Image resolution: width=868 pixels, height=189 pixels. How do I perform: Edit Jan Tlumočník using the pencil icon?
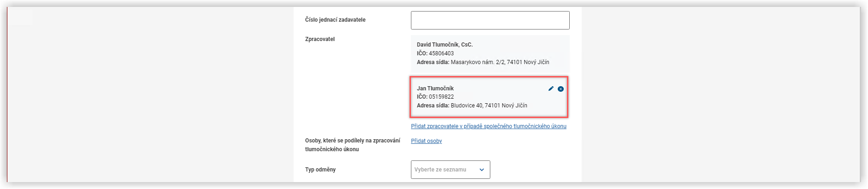[551, 89]
